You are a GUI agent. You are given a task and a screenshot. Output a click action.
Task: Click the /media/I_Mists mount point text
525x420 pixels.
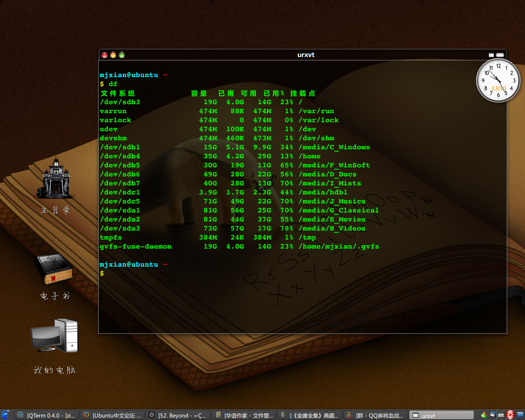point(330,183)
